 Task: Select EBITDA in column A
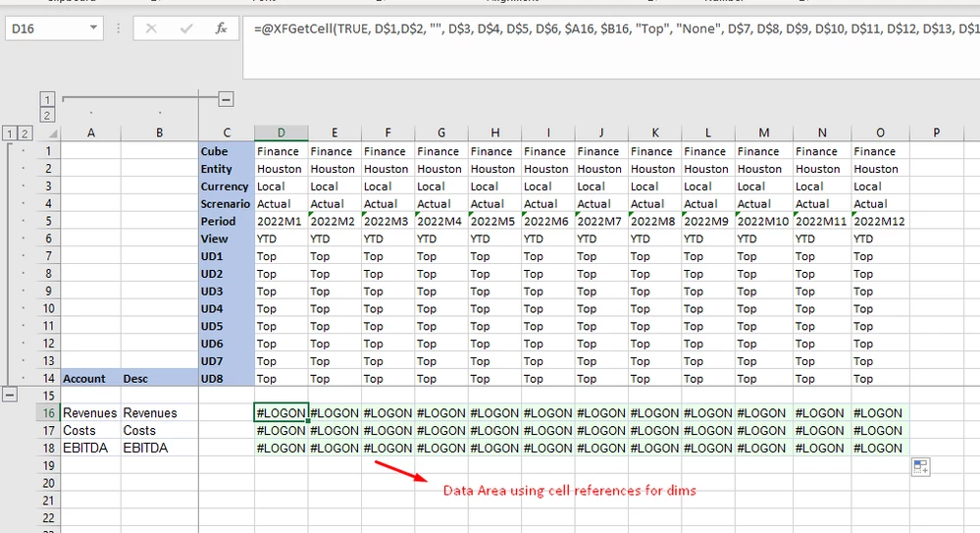(90, 448)
